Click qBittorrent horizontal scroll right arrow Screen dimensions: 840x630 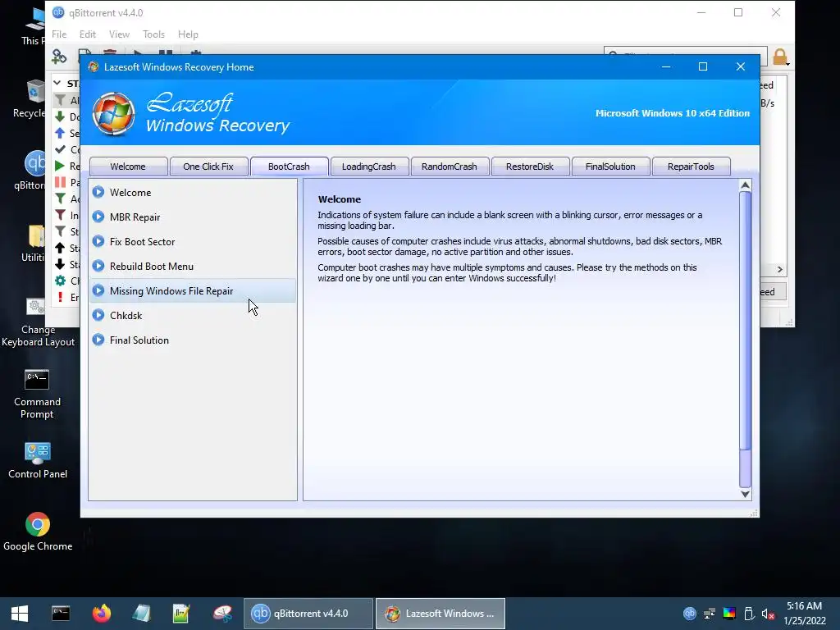coord(779,269)
